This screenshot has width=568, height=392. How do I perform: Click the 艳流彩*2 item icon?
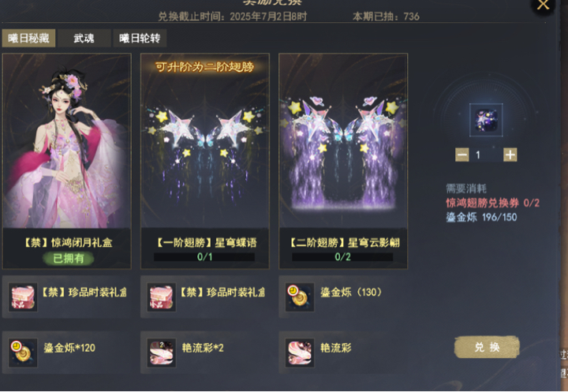(x=161, y=353)
